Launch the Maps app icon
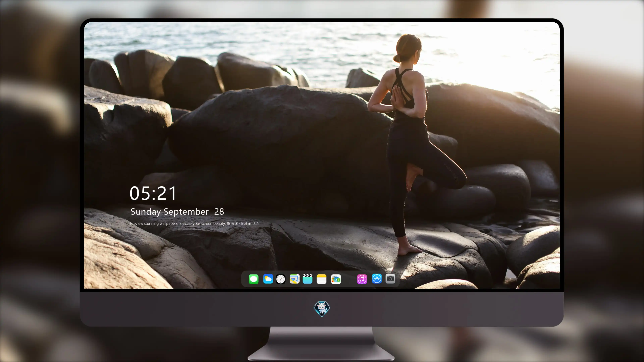Screen dimensions: 644x362 (294, 279)
